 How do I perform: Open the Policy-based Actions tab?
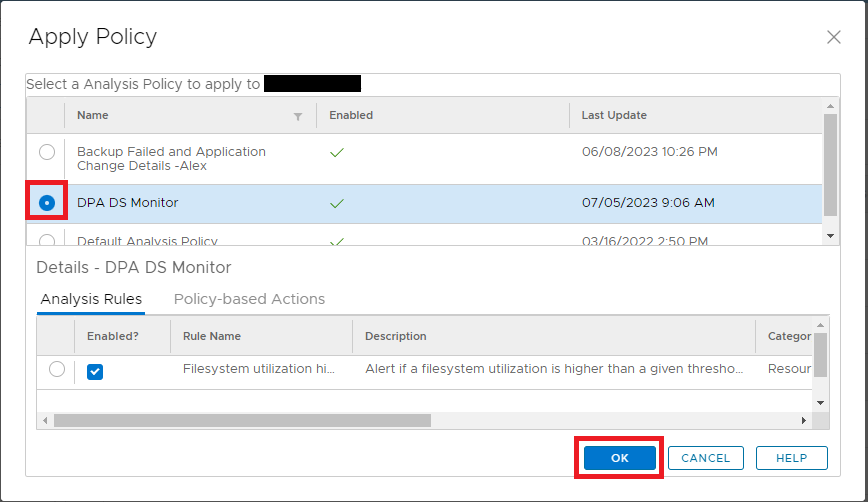coord(249,299)
